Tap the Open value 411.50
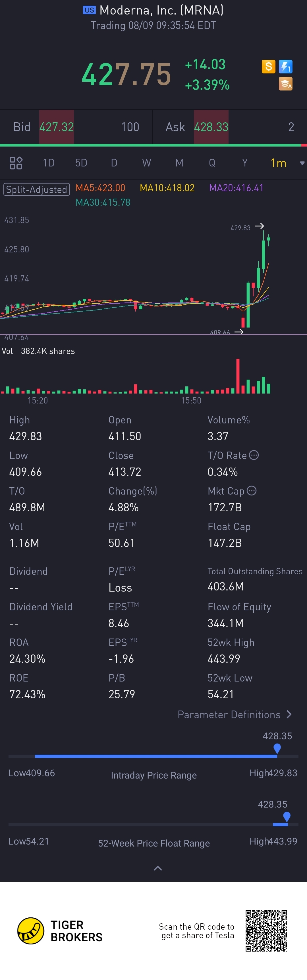307x980 pixels. 125,436
